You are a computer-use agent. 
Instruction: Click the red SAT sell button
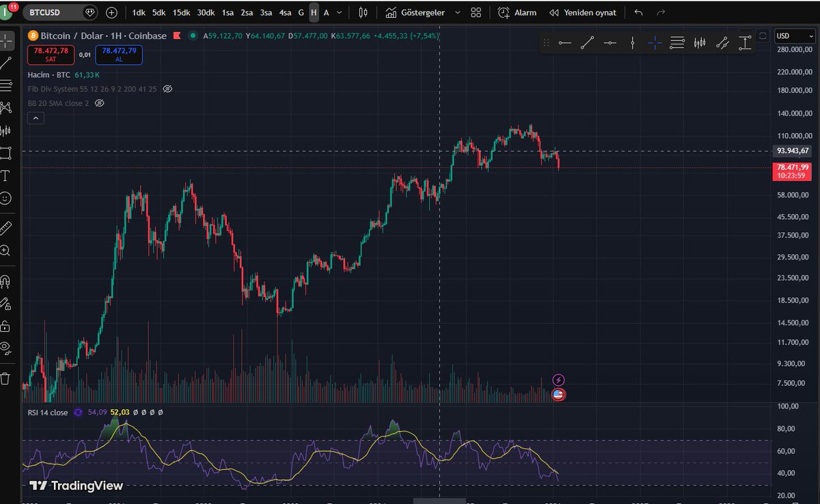(51, 55)
